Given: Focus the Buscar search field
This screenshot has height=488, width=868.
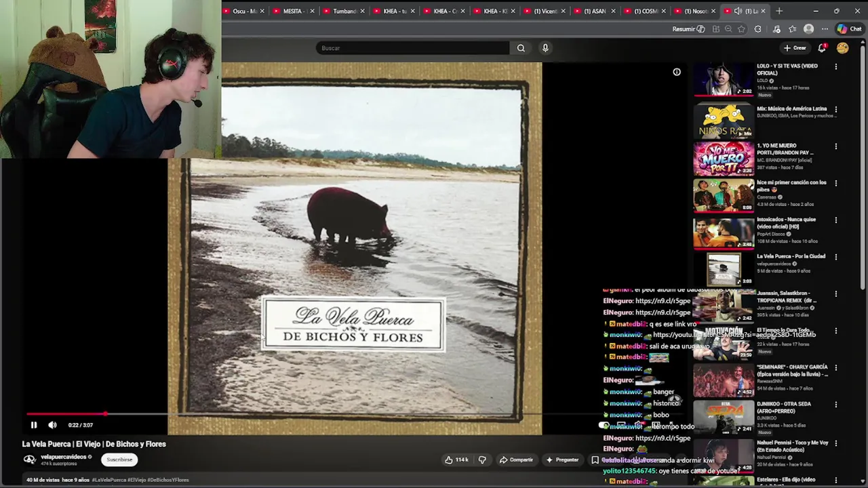Looking at the screenshot, I should pos(412,48).
